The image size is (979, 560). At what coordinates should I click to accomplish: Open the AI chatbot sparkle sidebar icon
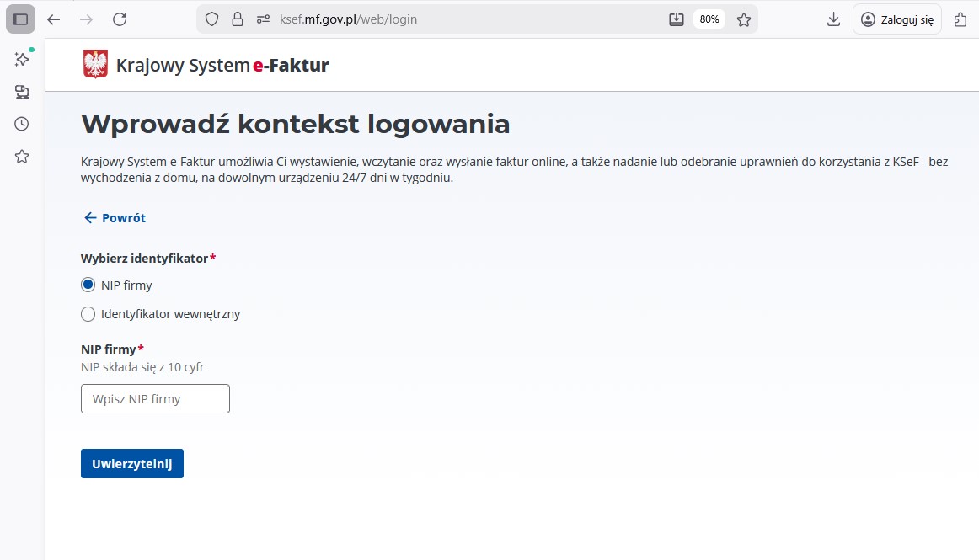click(22, 59)
